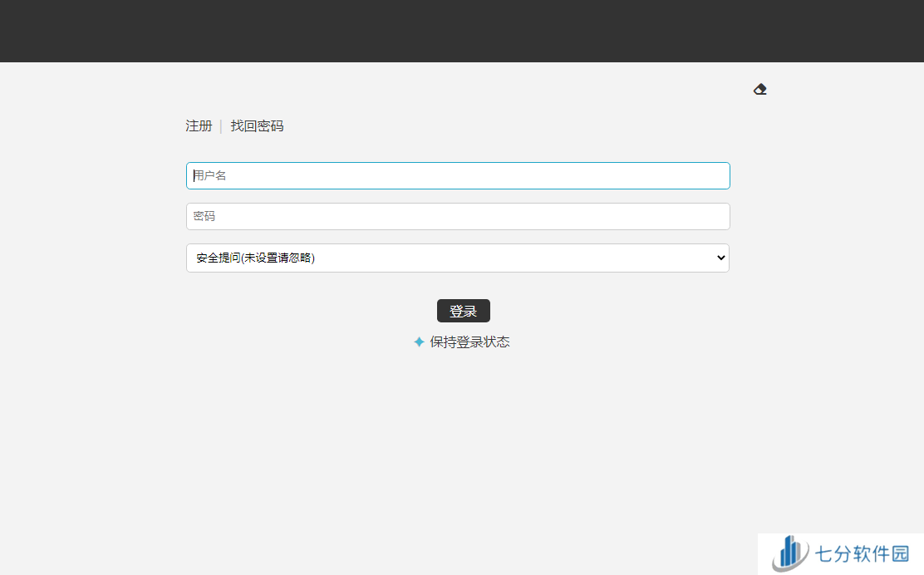Submit the form with the dark 登录 button
Screen dimensions: 924x575
click(463, 311)
